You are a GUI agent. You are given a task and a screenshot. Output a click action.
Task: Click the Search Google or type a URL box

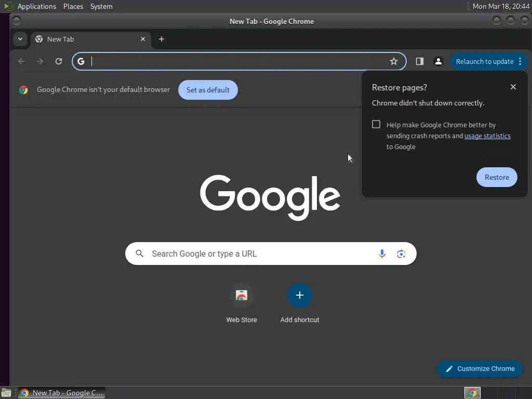coord(271,254)
